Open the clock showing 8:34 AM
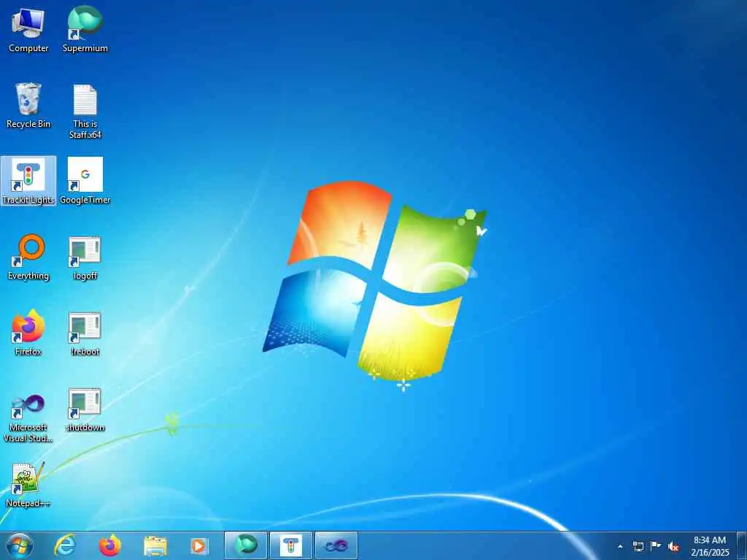The image size is (747, 560). [710, 546]
